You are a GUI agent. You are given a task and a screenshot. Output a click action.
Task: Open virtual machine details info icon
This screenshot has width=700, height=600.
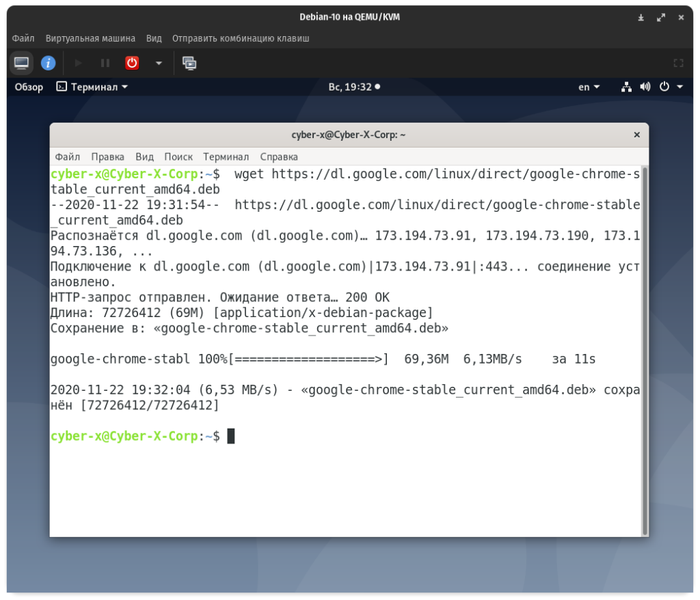pos(48,63)
